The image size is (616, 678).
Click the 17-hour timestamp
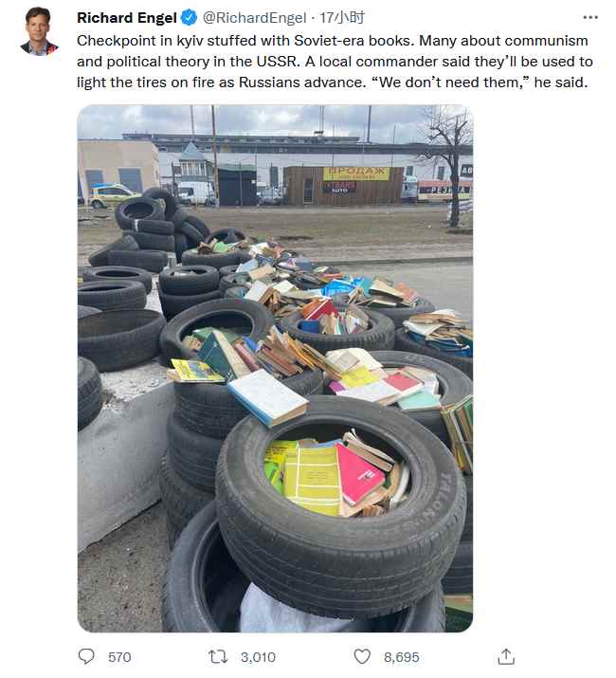[342, 18]
